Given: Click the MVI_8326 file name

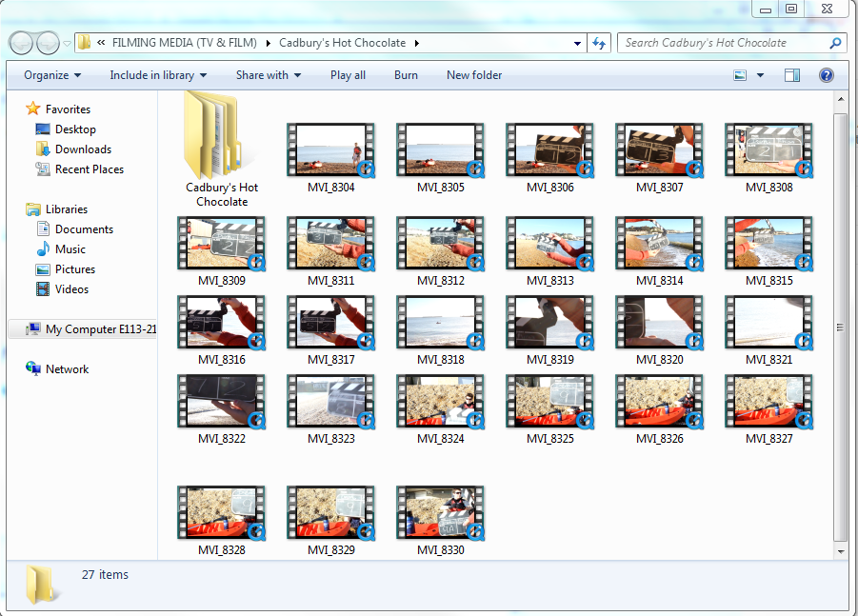Looking at the screenshot, I should [659, 439].
